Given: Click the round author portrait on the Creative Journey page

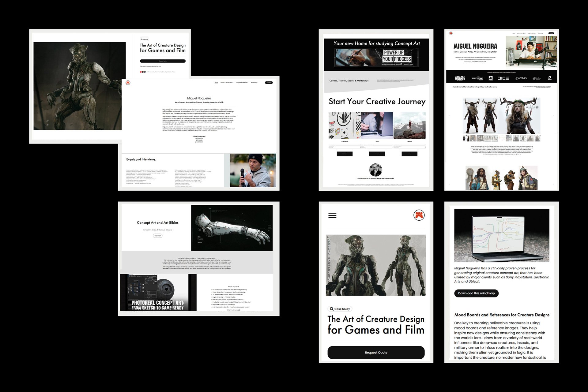Looking at the screenshot, I should pos(375,170).
